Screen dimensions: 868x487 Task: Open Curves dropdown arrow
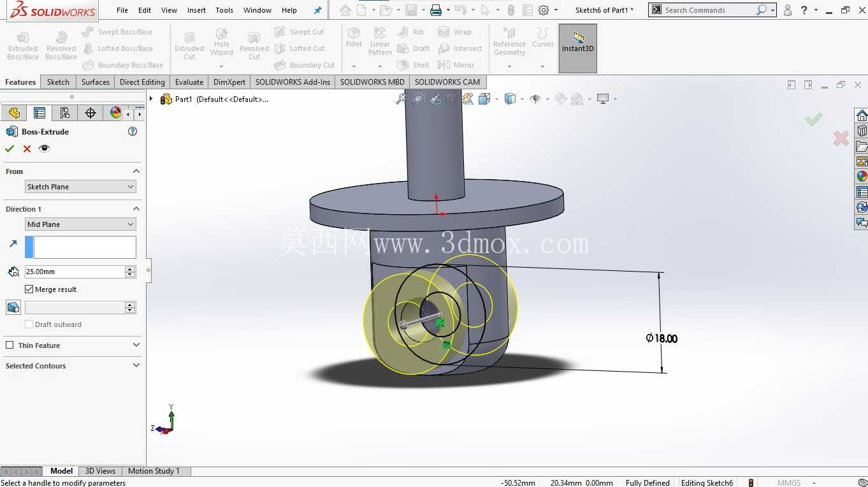point(542,66)
